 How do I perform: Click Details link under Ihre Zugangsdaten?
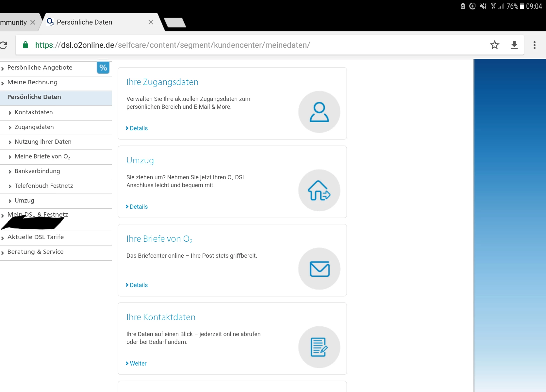[x=137, y=128]
